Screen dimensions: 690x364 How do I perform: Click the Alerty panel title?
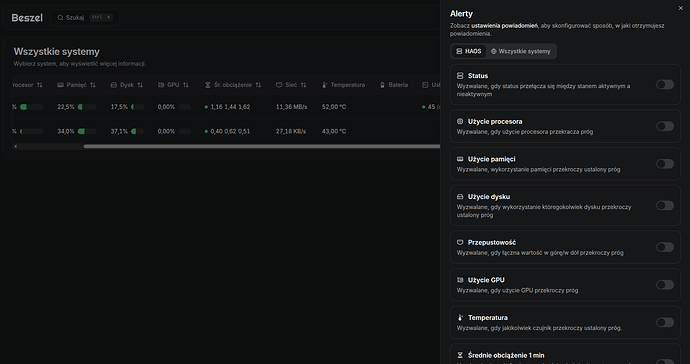point(461,14)
